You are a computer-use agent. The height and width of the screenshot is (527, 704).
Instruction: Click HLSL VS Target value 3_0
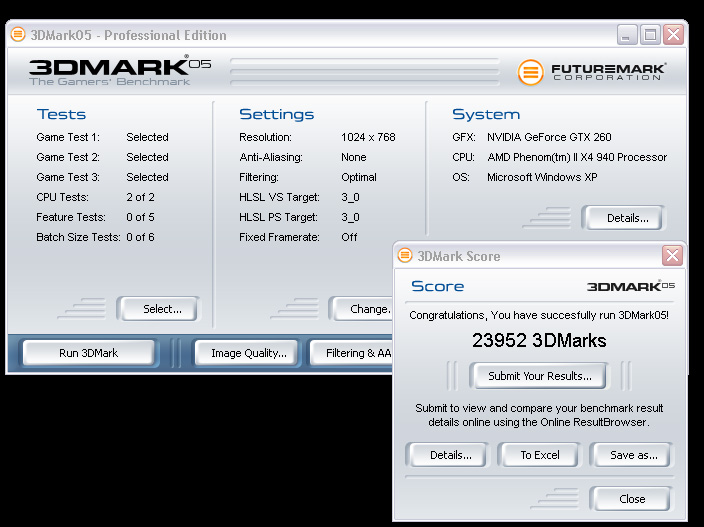tap(350, 197)
